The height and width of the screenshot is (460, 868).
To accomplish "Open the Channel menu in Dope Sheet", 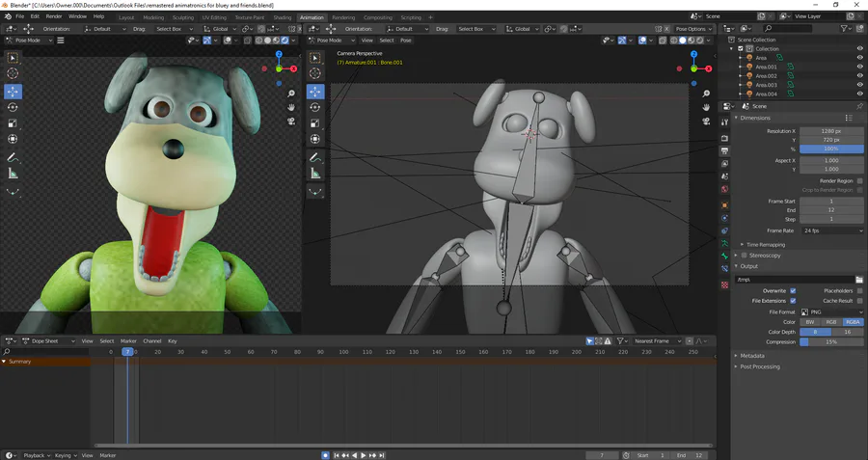I will [151, 341].
